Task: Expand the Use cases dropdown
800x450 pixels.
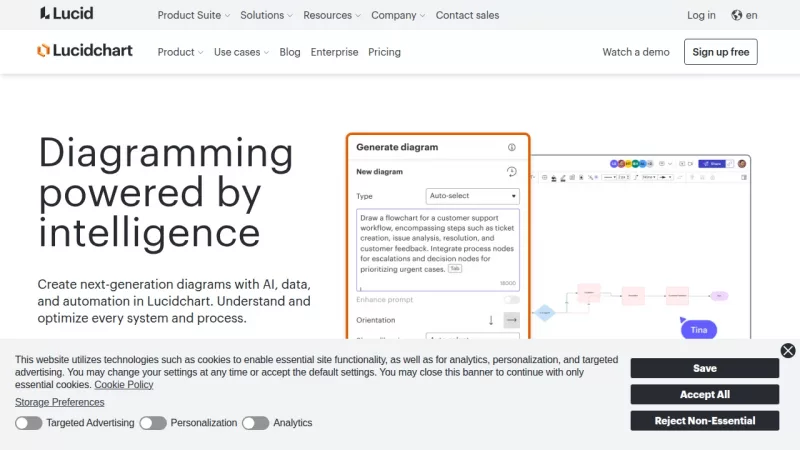Action: (241, 52)
